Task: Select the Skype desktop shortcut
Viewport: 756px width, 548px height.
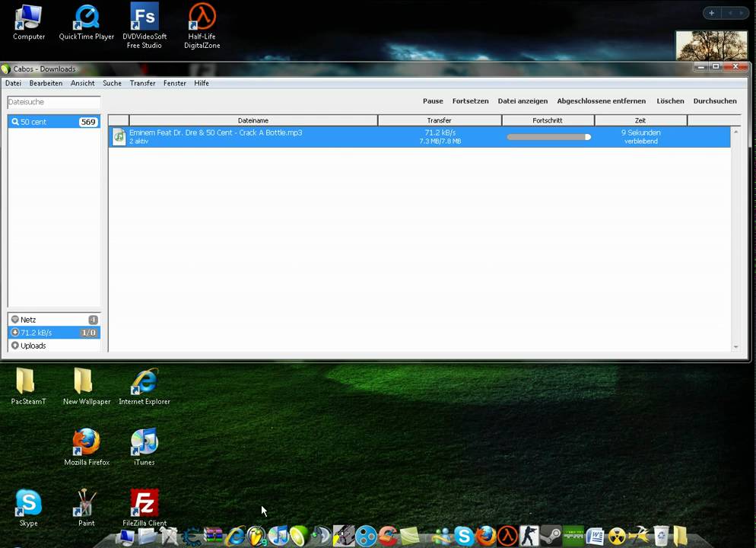Action: pyautogui.click(x=28, y=508)
